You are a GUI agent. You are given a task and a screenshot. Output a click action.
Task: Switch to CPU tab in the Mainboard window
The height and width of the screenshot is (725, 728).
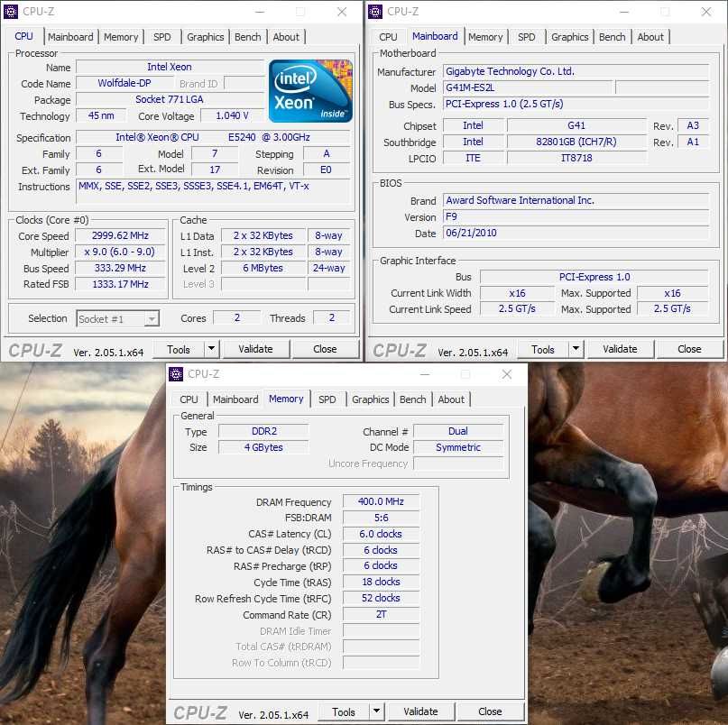coord(388,37)
